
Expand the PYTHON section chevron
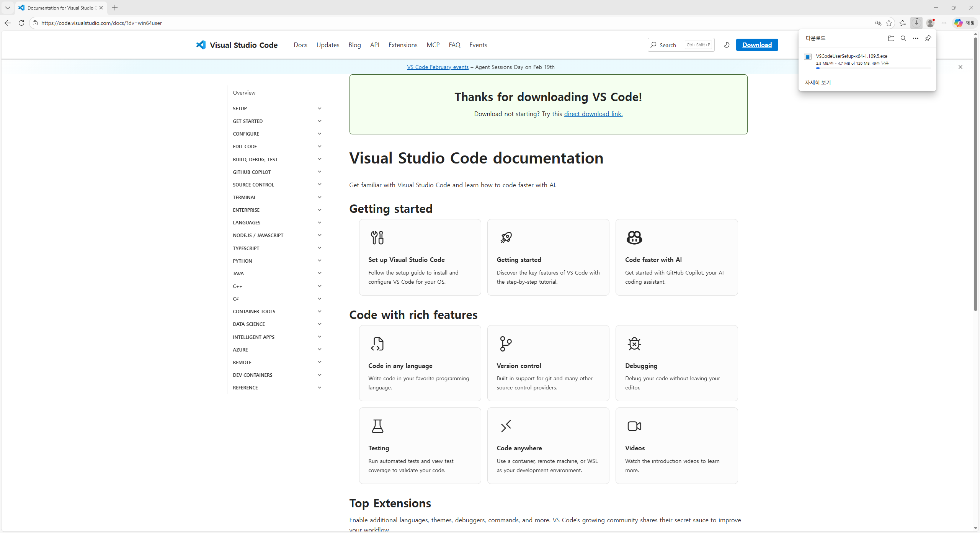(319, 261)
